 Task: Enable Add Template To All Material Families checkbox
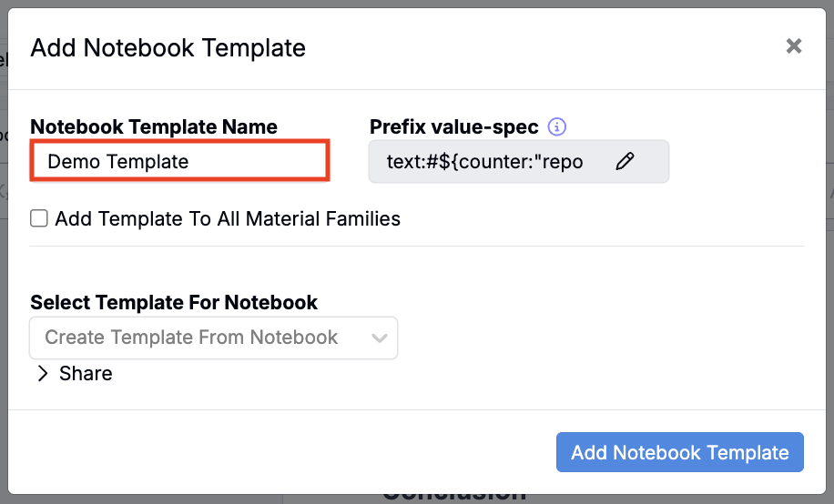(39, 218)
